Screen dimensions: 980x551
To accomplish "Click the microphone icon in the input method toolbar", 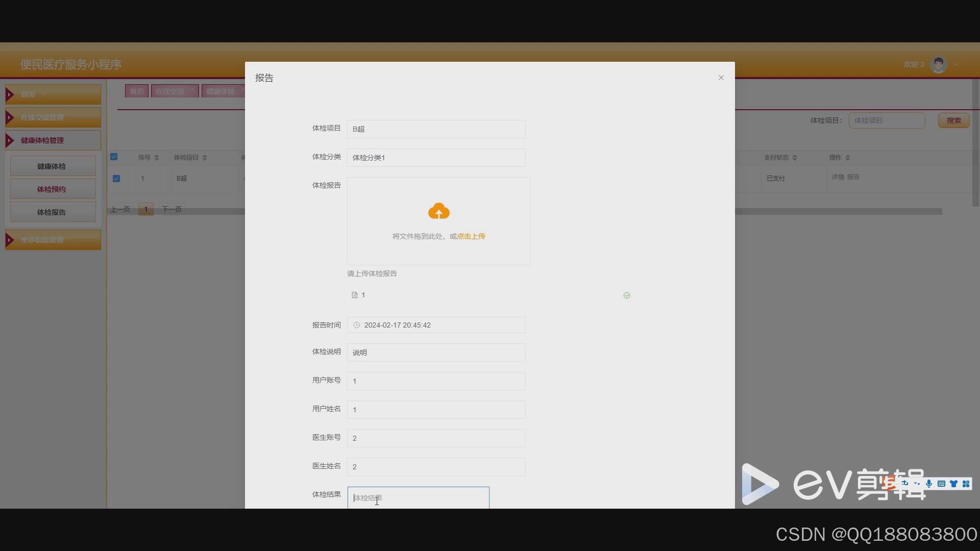I will (929, 484).
